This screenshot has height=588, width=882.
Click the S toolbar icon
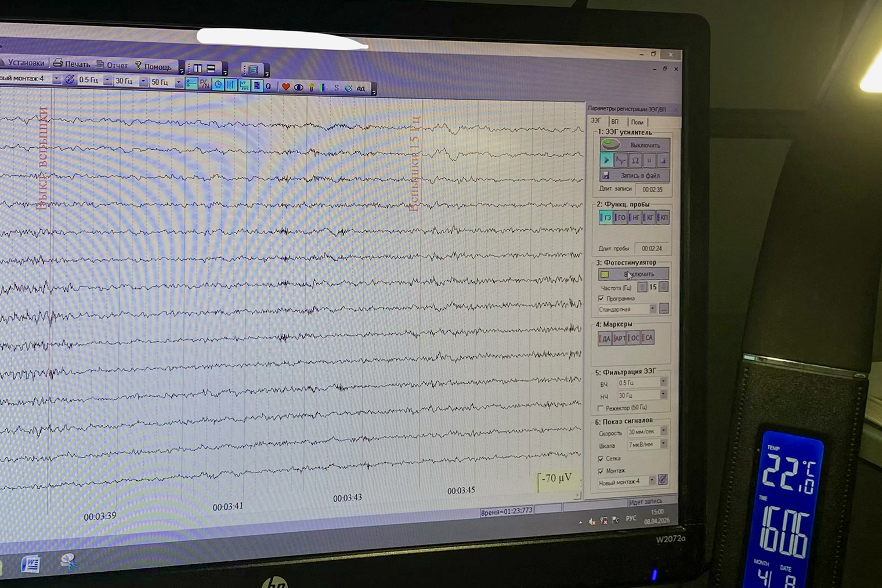336,88
